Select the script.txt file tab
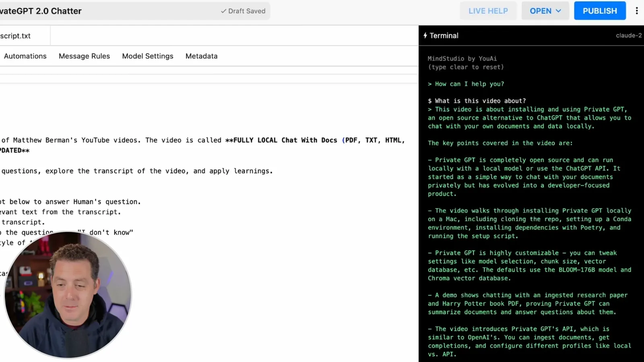This screenshot has height=362, width=644. pyautogui.click(x=25, y=36)
